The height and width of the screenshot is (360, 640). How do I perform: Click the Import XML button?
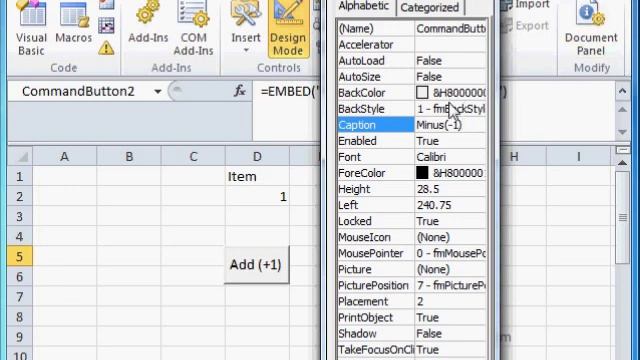click(x=525, y=5)
